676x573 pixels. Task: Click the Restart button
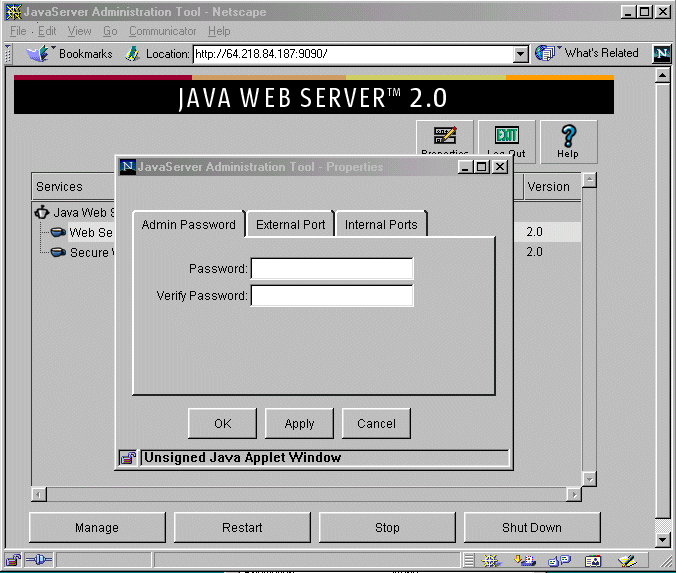tap(242, 527)
